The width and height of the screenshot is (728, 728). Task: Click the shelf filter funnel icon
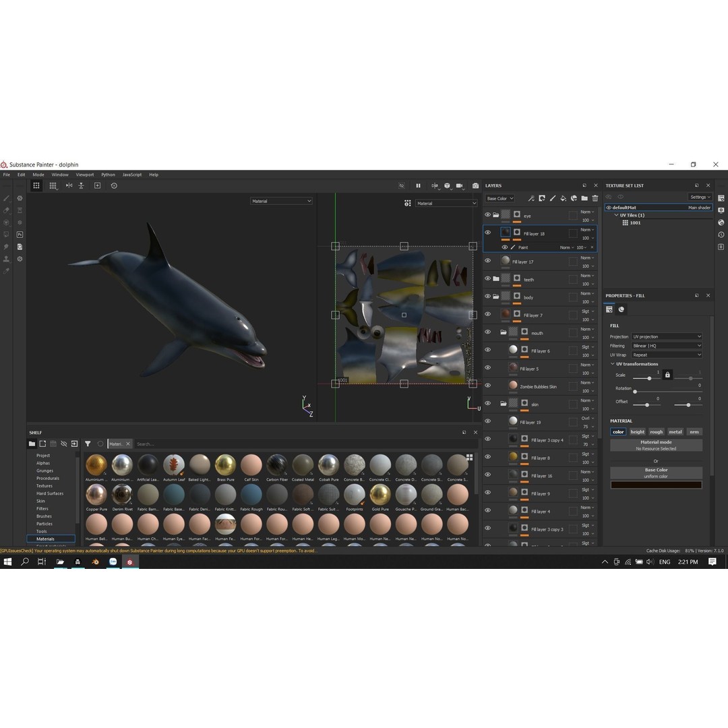point(88,444)
